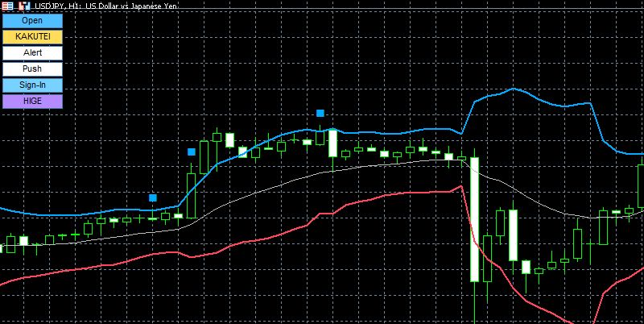Click the yellow KAKUTEI button
This screenshot has width=644, height=324.
click(x=32, y=36)
